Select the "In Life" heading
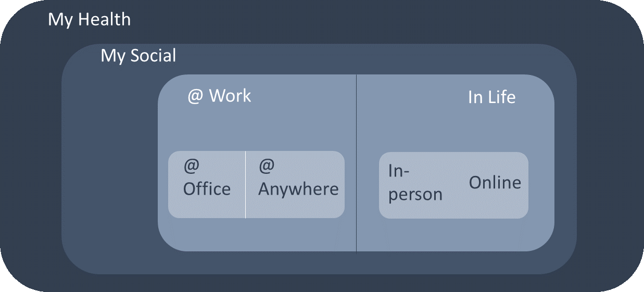This screenshot has width=644, height=292. [x=491, y=97]
